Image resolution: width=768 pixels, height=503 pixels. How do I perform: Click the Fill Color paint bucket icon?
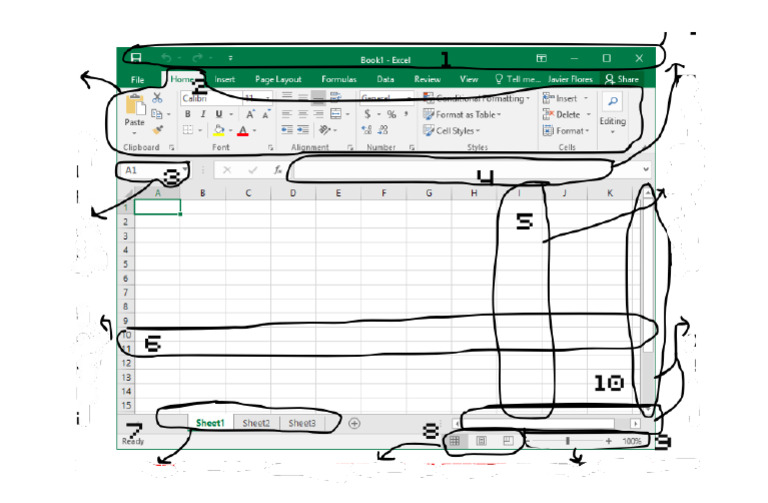(x=219, y=130)
